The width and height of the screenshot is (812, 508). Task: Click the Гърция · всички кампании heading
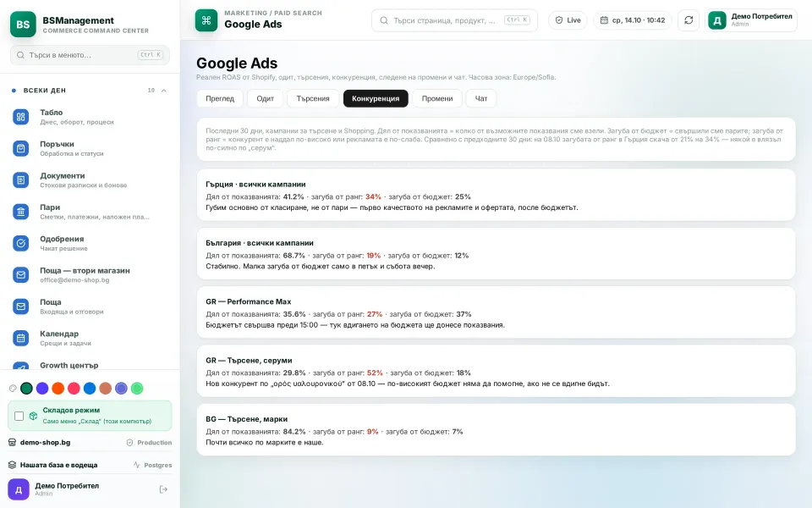255,184
